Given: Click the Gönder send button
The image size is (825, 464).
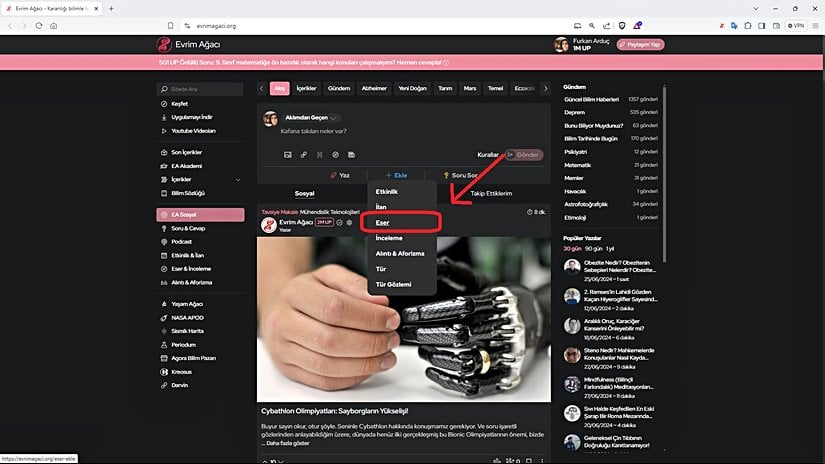Looking at the screenshot, I should [523, 155].
